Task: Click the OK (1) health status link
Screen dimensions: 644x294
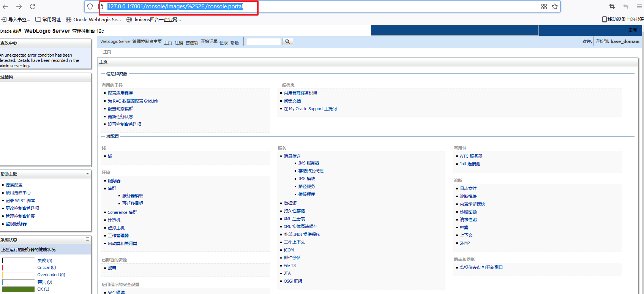Action: (x=43, y=289)
